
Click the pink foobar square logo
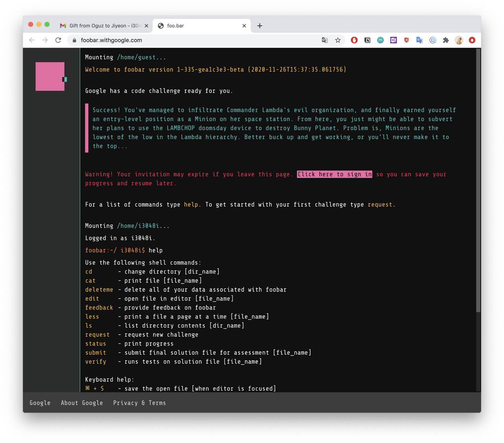tap(50, 76)
